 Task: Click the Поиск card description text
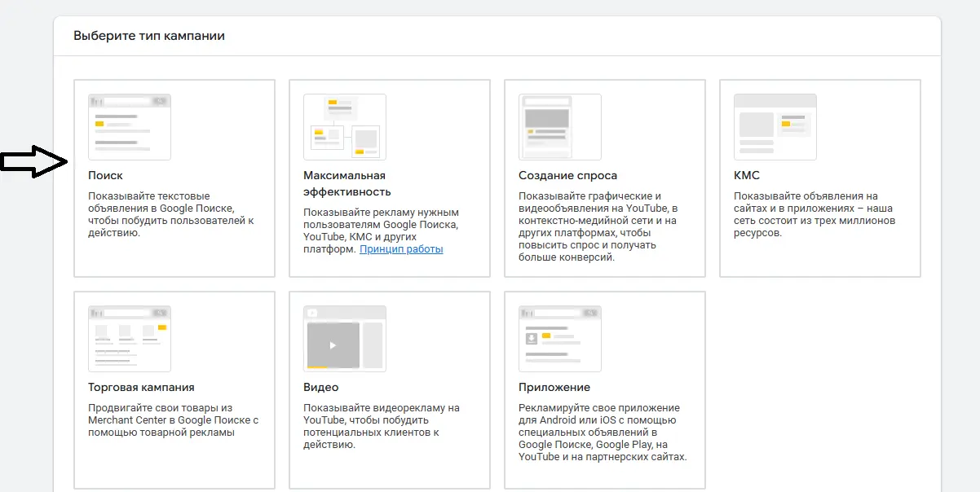[x=171, y=214]
